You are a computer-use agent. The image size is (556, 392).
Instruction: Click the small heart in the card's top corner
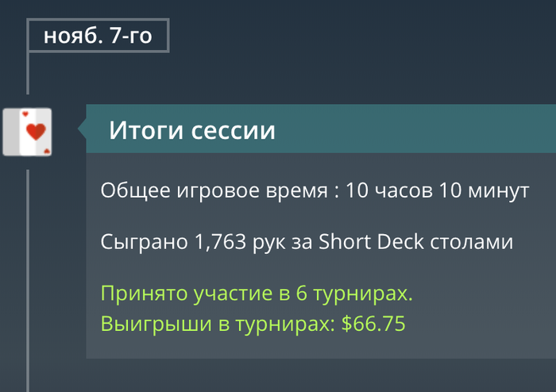(25, 114)
